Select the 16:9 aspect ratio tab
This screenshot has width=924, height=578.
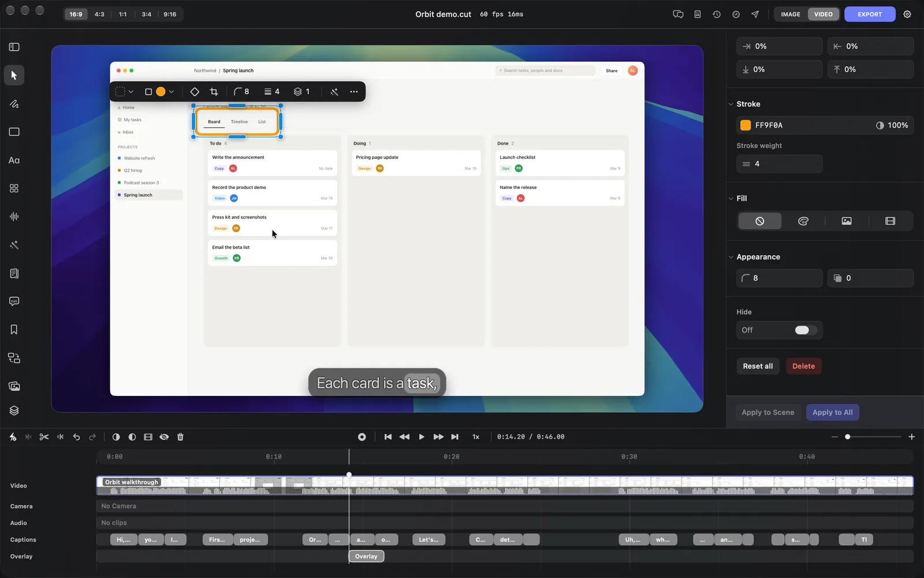coord(76,14)
